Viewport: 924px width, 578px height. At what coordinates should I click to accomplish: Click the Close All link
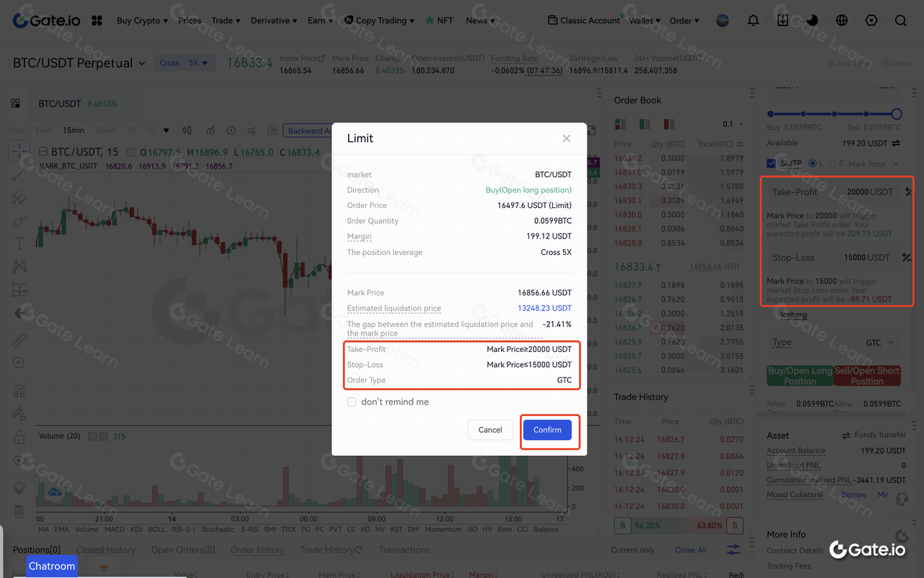point(690,550)
